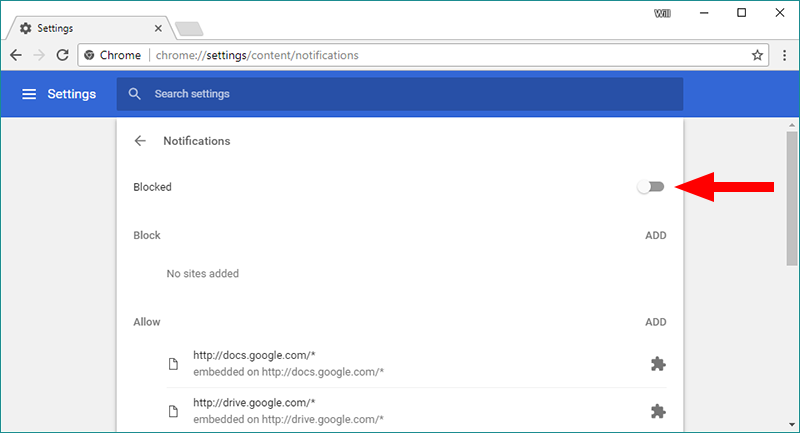Maximize the Chrome window
This screenshot has height=433, width=800.
742,13
